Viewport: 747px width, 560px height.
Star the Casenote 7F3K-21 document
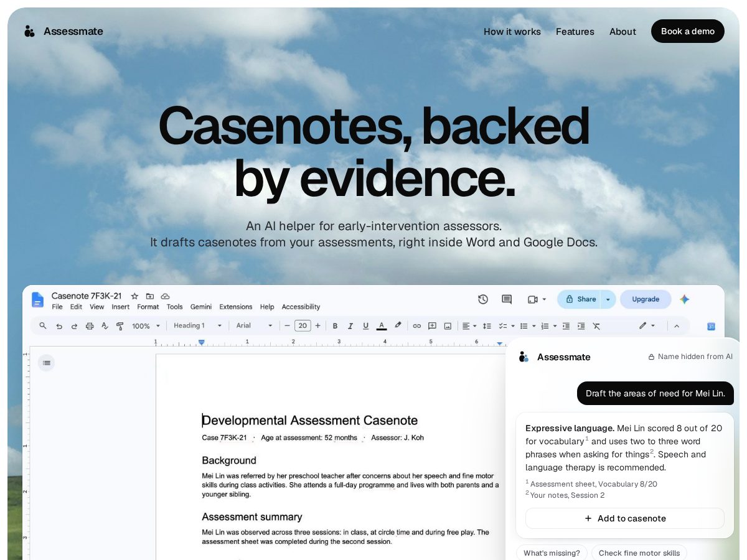coord(134,296)
